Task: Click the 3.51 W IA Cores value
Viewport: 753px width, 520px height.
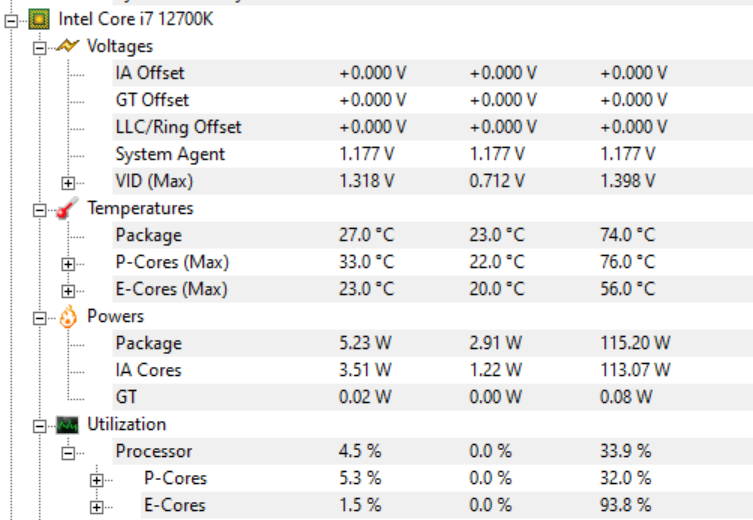Action: tap(365, 370)
